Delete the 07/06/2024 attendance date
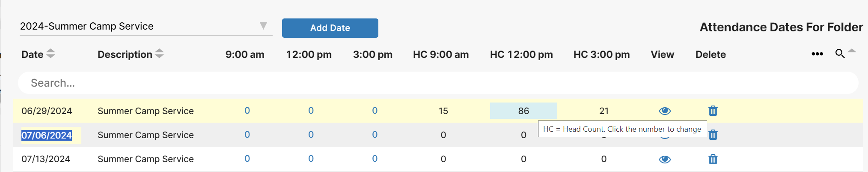 point(713,135)
